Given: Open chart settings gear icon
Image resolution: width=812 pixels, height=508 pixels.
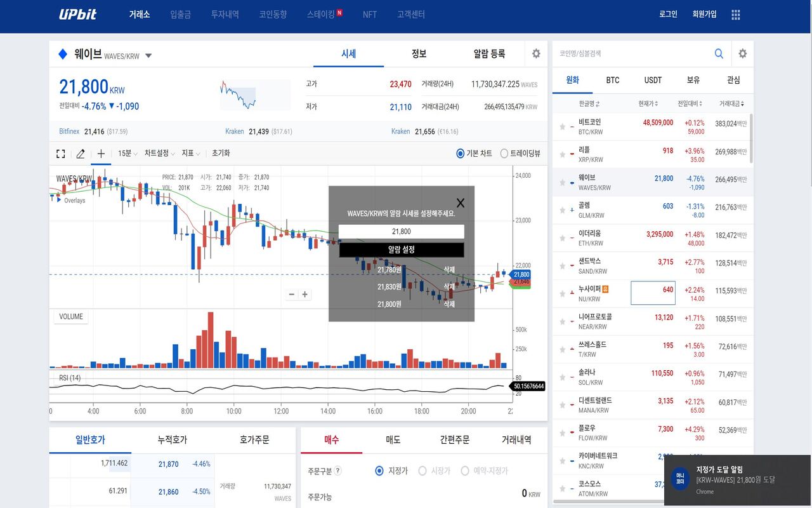Looking at the screenshot, I should pos(536,54).
